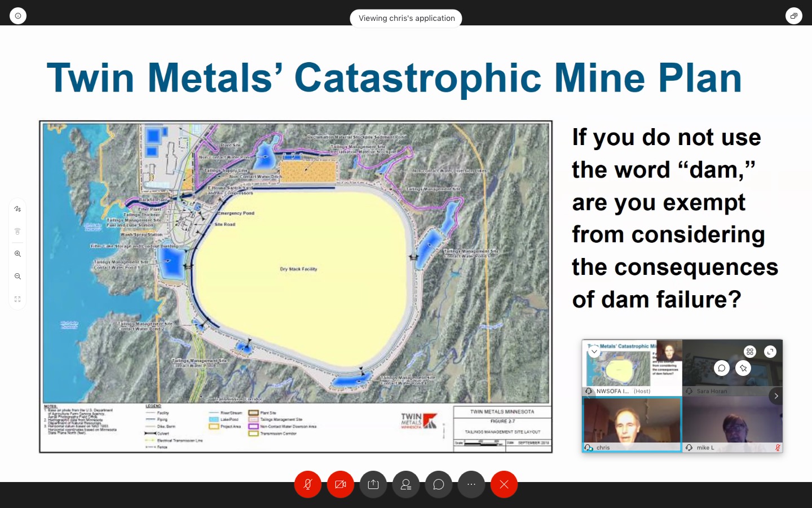This screenshot has width=812, height=508.
Task: Click mike L's muted microphone indicator
Action: coord(778,448)
